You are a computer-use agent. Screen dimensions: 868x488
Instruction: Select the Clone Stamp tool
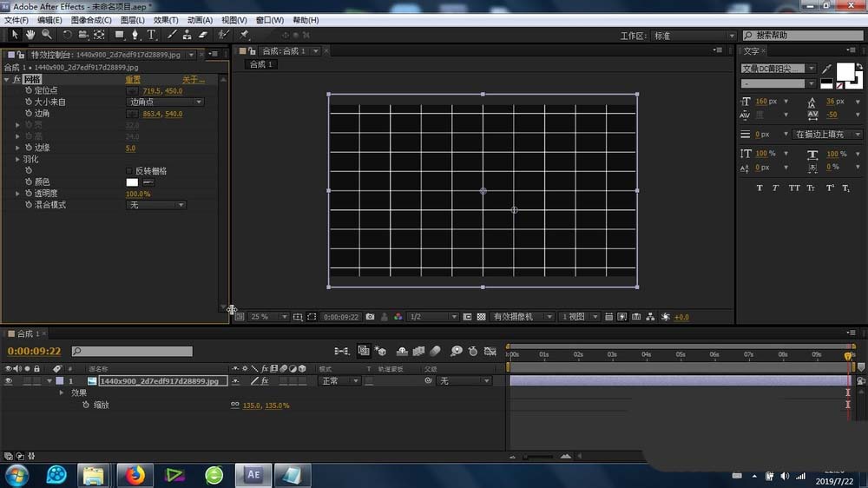(187, 35)
